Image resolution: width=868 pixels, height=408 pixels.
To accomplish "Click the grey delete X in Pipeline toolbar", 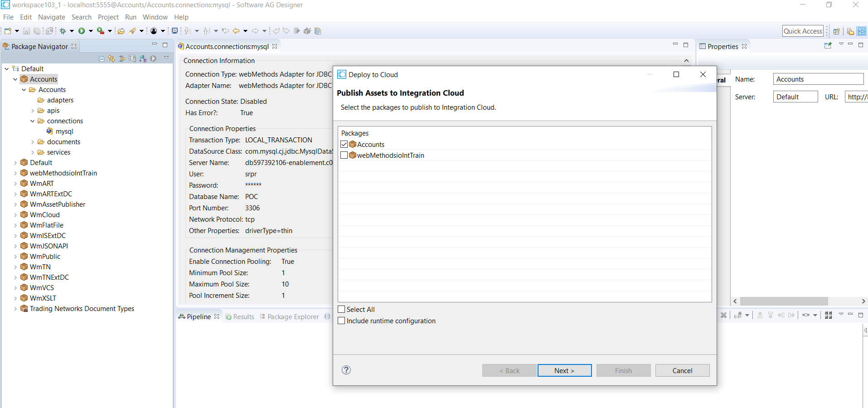I will click(x=724, y=315).
